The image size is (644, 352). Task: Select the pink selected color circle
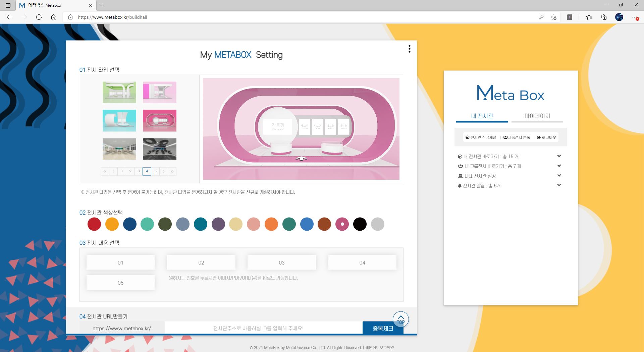coord(342,224)
